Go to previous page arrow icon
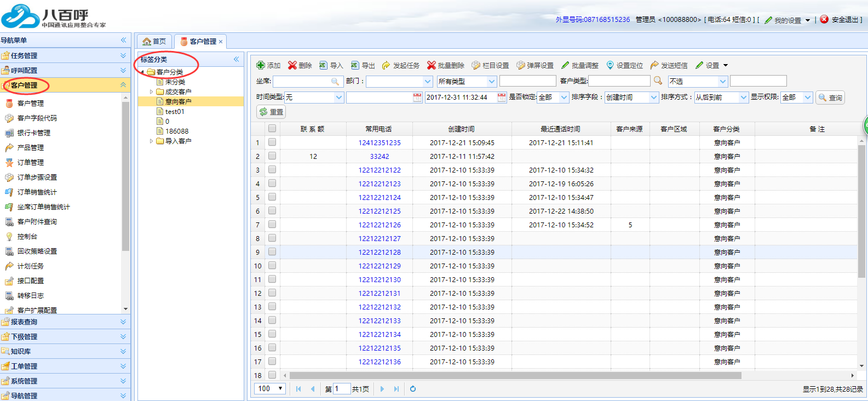This screenshot has width=868, height=401. (313, 389)
